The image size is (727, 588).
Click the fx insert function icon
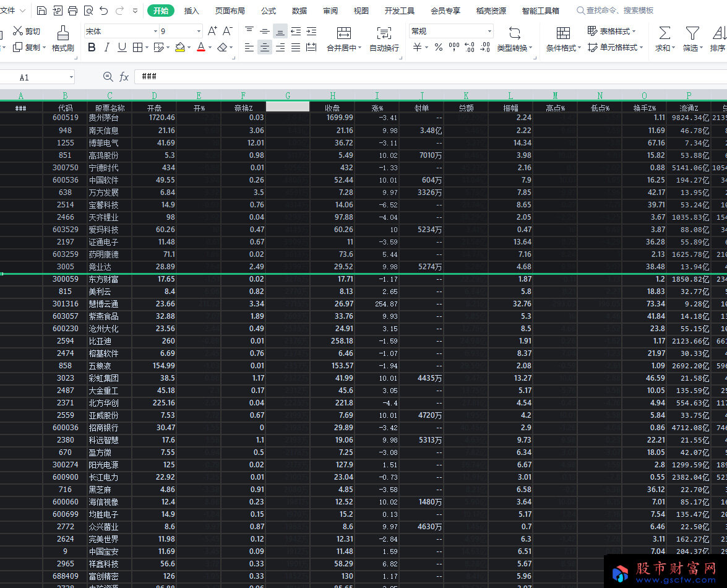point(124,77)
